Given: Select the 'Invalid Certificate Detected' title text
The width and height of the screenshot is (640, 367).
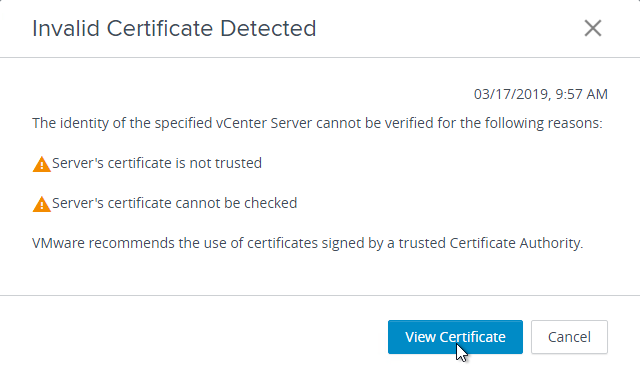Looking at the screenshot, I should [174, 29].
